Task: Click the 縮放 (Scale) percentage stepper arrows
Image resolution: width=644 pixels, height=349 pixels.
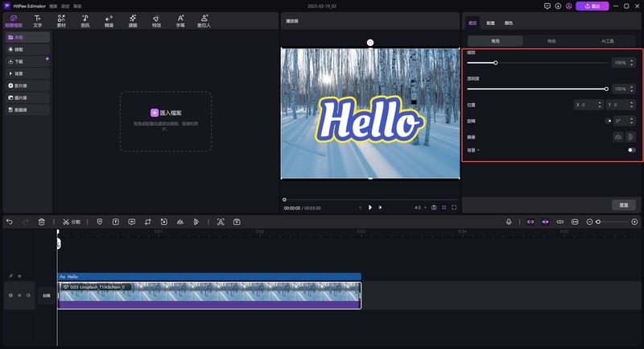Action: pyautogui.click(x=630, y=62)
